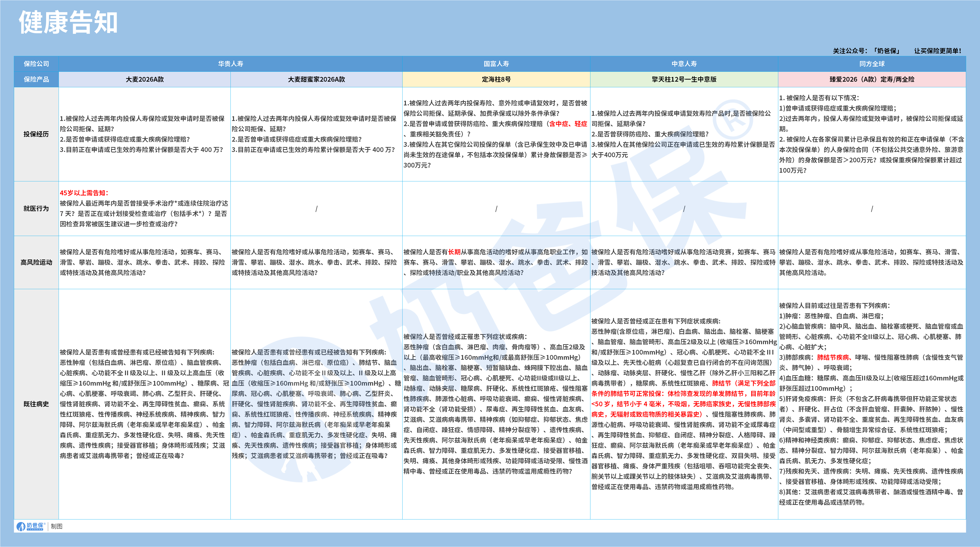980x547 pixels.
Task: Select the 高风险运动 row label
Action: point(36,262)
